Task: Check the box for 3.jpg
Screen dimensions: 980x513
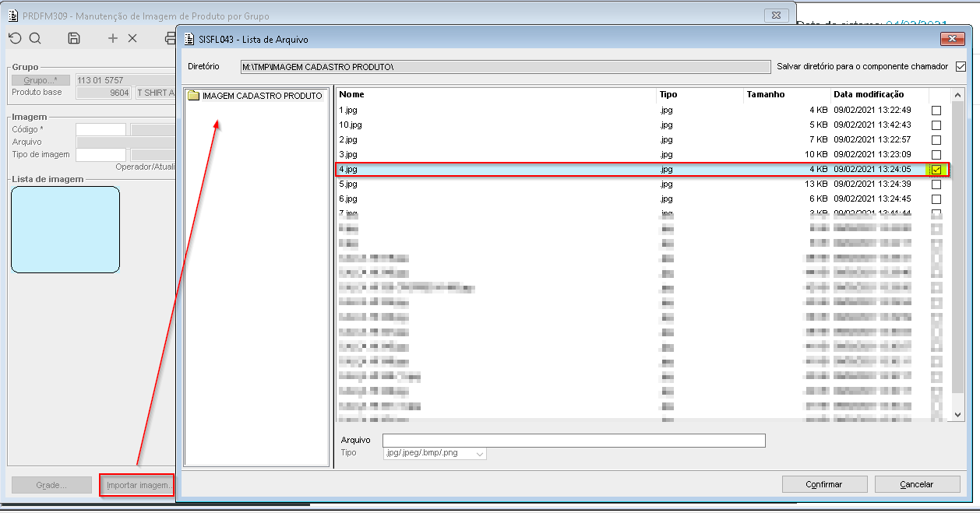Action: pos(936,155)
